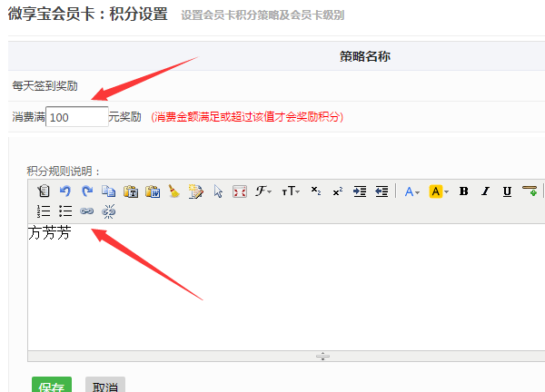The height and width of the screenshot is (392, 545).
Task: Insert a hyperlink with the chain icon
Action: (x=87, y=211)
